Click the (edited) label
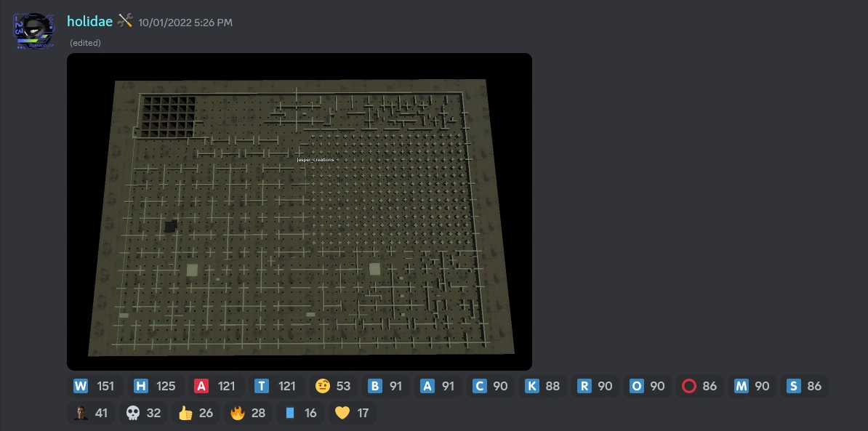The image size is (868, 431). pos(85,43)
